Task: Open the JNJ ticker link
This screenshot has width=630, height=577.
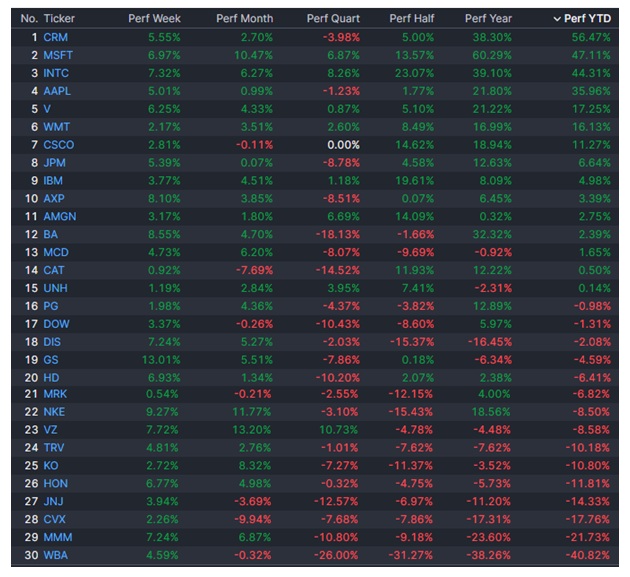Action: (x=53, y=501)
